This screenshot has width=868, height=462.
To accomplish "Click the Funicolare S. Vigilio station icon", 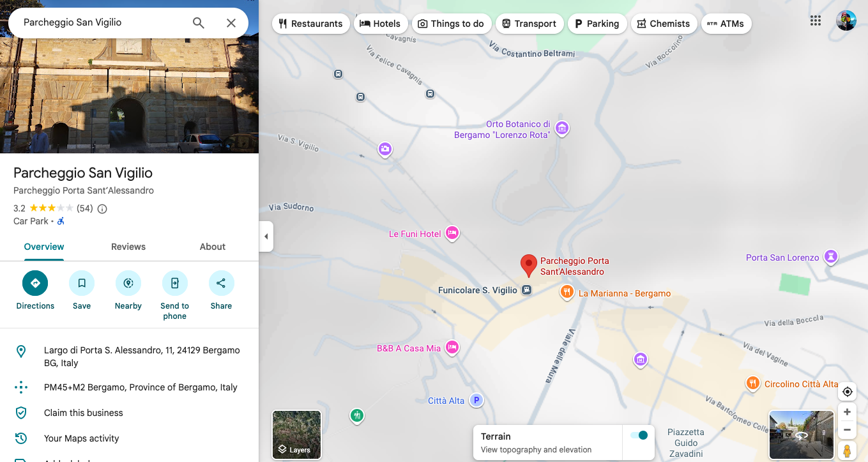I will (526, 290).
